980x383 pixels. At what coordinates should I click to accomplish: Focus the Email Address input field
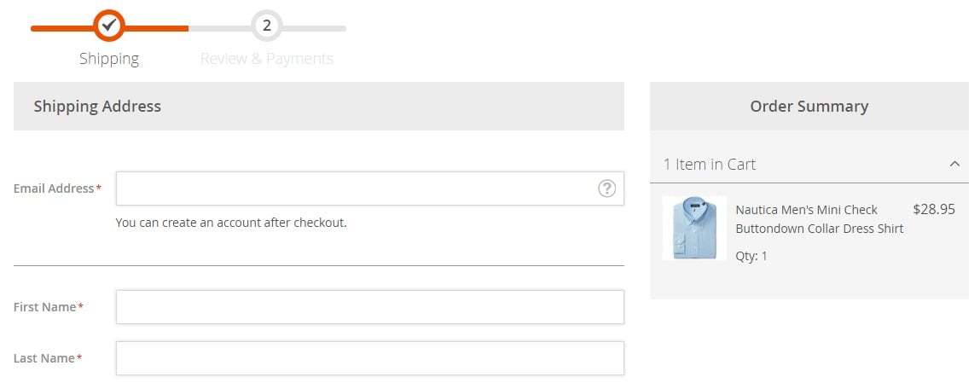click(370, 188)
